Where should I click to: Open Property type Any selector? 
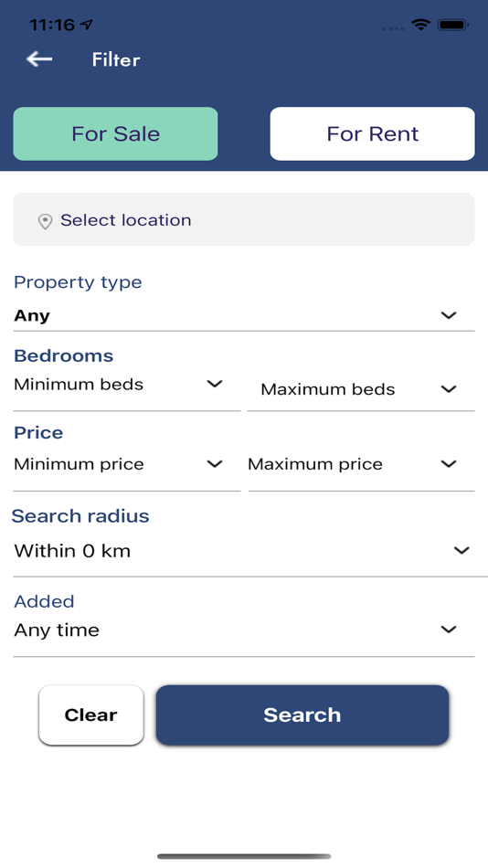click(x=244, y=316)
